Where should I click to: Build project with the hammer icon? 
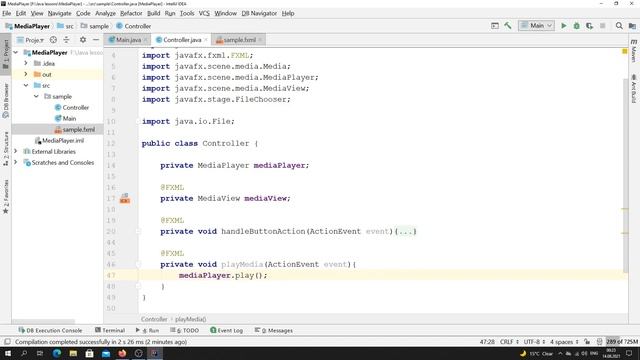pyautogui.click(x=508, y=25)
